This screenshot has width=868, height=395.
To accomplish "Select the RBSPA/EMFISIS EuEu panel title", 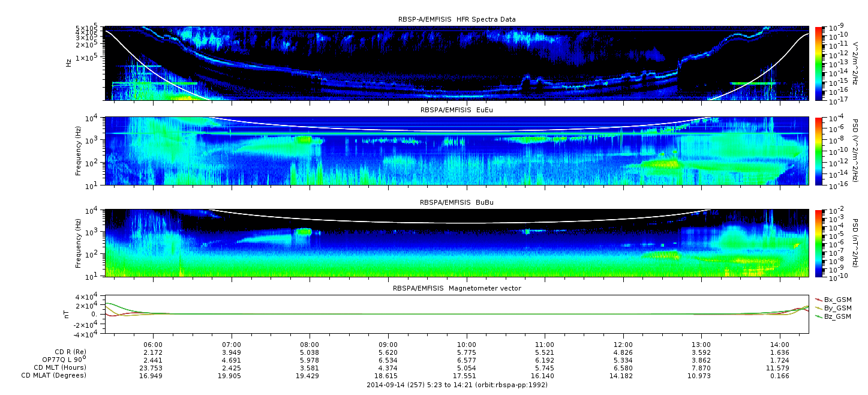I will (456, 110).
